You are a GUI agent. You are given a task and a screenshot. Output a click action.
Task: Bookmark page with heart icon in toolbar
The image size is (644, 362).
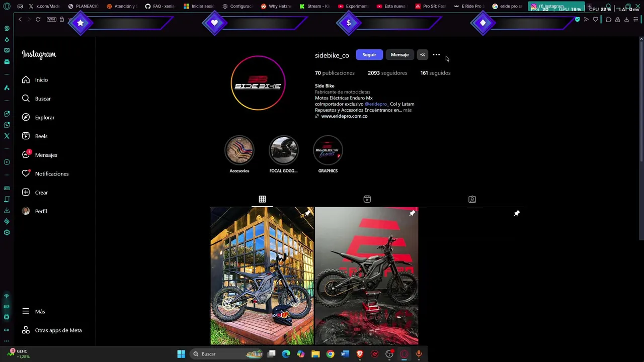[596, 20]
